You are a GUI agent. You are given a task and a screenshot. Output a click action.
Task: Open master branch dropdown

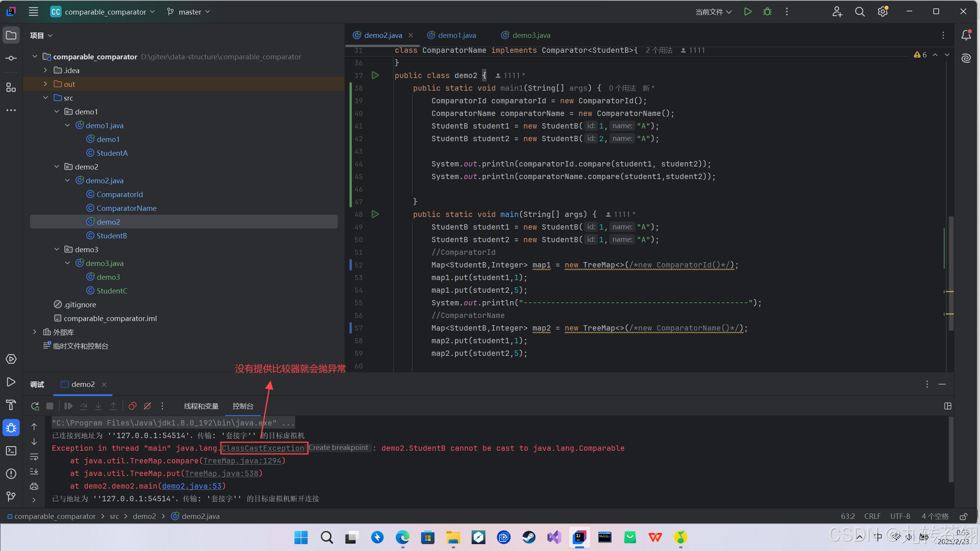[189, 12]
